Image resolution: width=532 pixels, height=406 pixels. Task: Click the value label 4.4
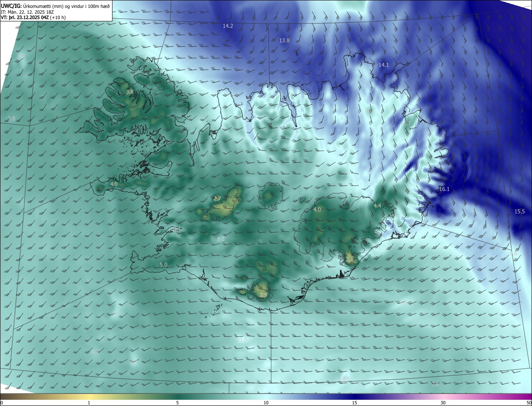377,205
